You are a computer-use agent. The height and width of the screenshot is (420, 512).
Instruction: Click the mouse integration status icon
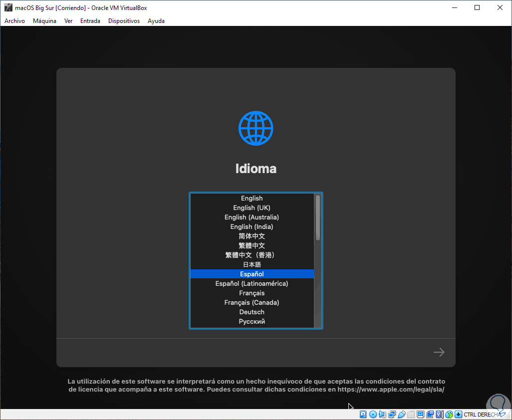pyautogui.click(x=449, y=415)
